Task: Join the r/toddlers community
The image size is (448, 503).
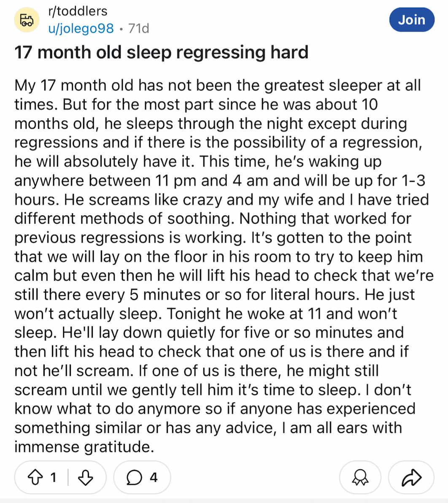Action: click(412, 19)
